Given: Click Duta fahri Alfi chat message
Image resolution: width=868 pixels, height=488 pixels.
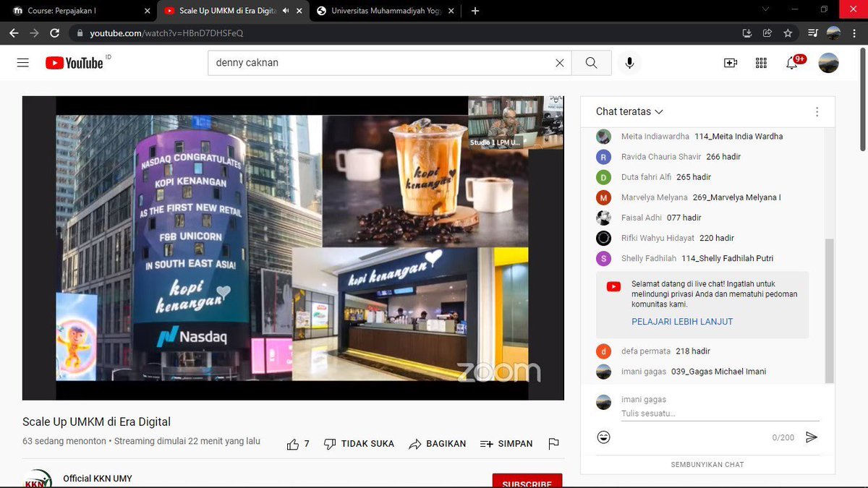Looking at the screenshot, I should coord(709,177).
